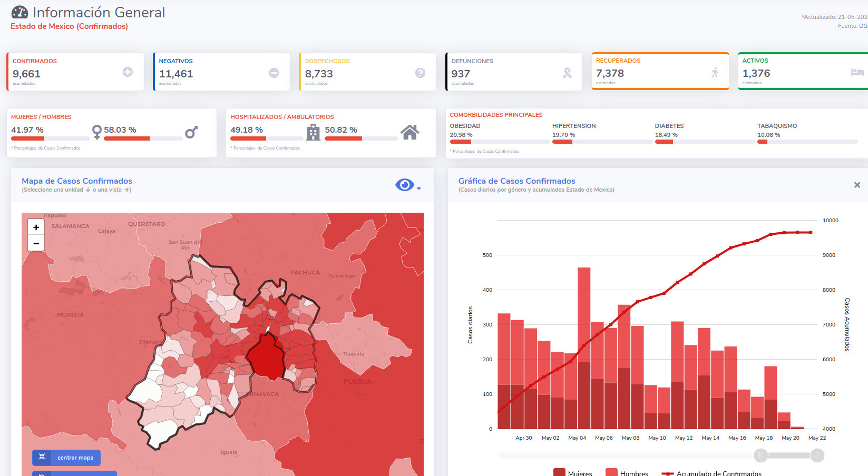Click the 50.82 % ambulatorios value
Image resolution: width=868 pixels, height=476 pixels.
click(x=341, y=130)
